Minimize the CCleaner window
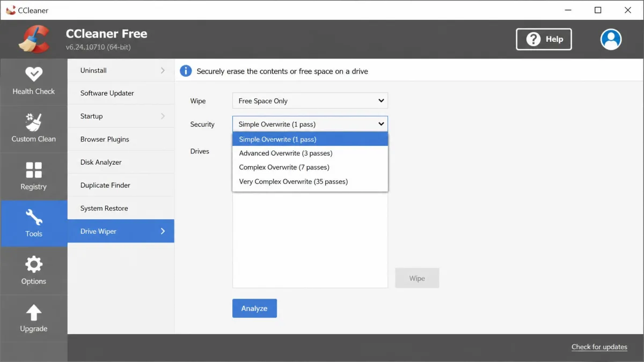The height and width of the screenshot is (362, 644). coord(568,10)
